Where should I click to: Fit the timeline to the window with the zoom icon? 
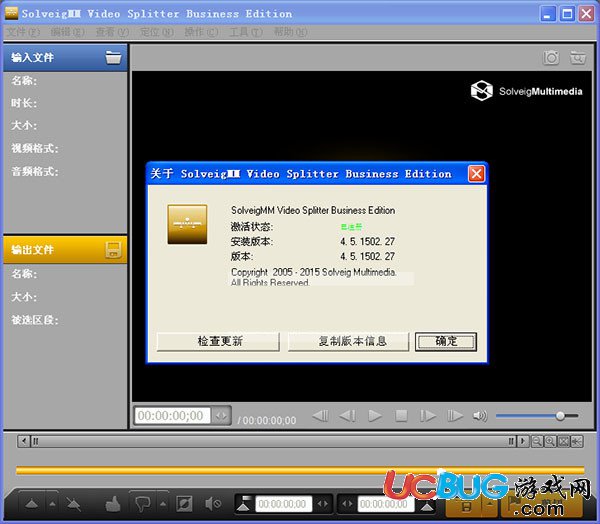click(x=563, y=441)
